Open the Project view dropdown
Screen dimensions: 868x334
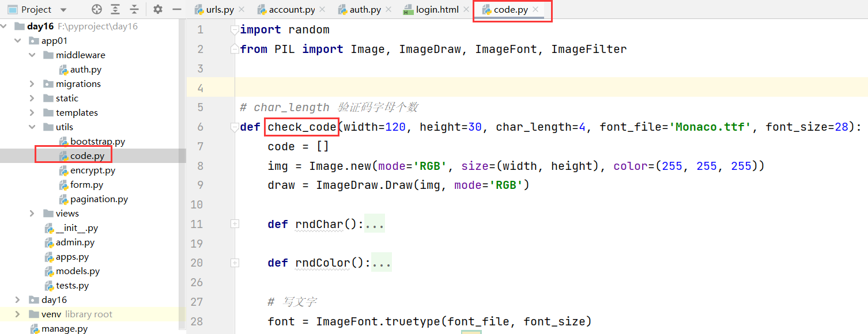(x=63, y=10)
